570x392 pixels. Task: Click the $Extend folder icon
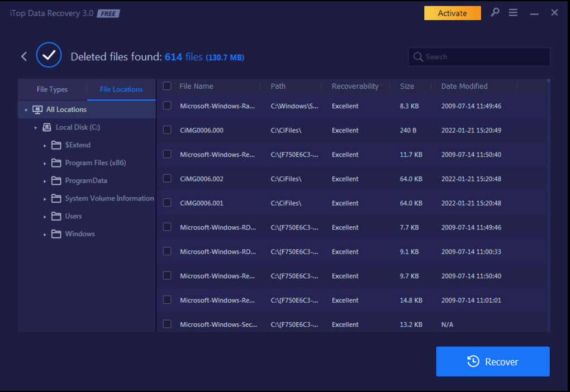(x=56, y=145)
